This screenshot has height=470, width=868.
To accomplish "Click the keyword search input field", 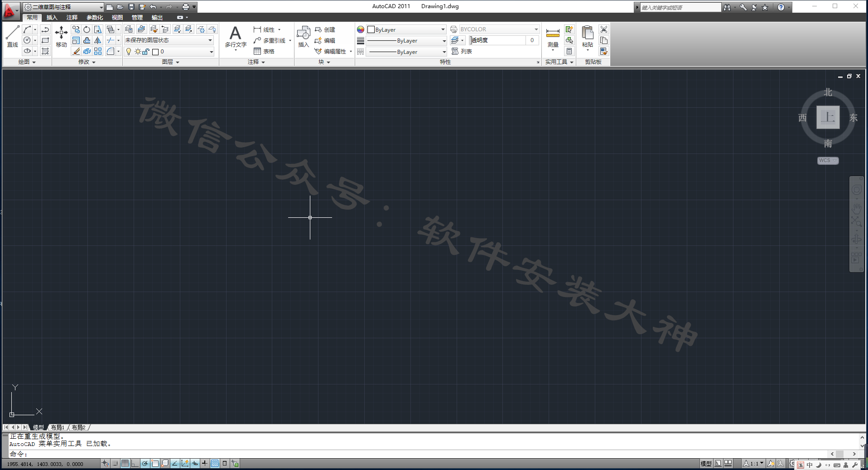I will (x=680, y=7).
